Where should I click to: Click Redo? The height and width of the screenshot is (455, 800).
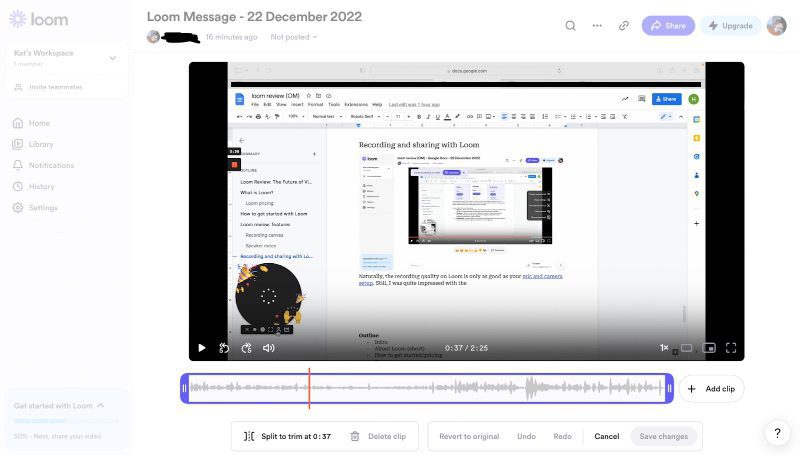pyautogui.click(x=562, y=436)
